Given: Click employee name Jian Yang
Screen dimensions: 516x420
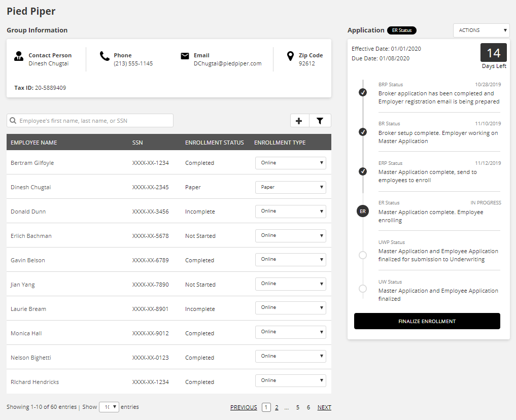Looking at the screenshot, I should click(x=22, y=285).
